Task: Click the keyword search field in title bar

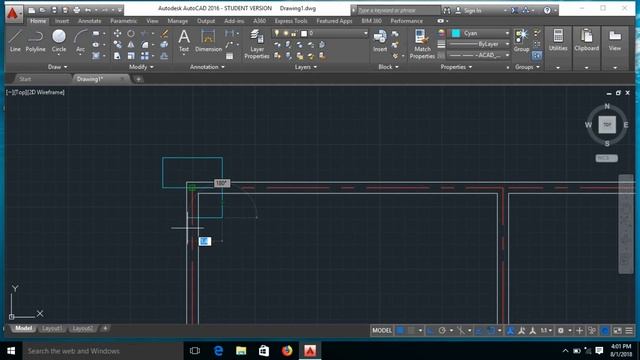Action: 398,11
